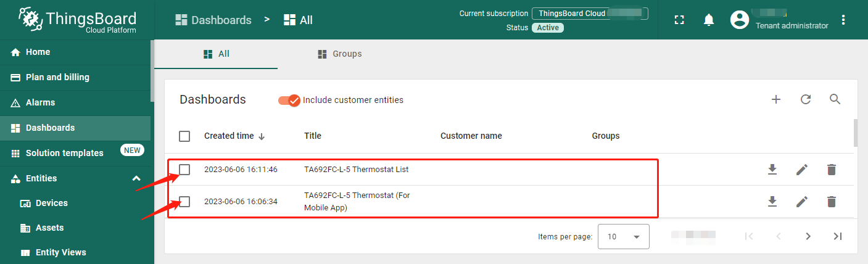Viewport: 868px width, 264px height.
Task: Click the dashboards table scrollbar
Action: (855, 133)
